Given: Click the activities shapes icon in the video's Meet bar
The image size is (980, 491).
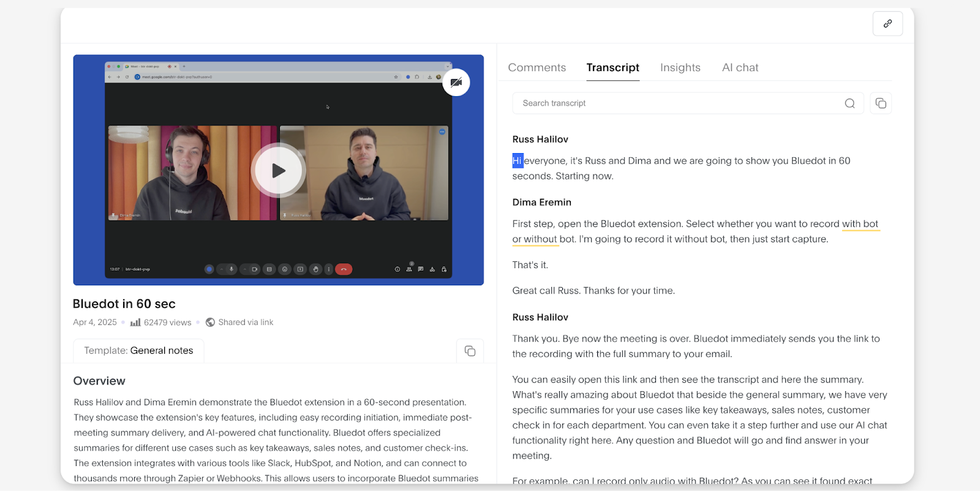Looking at the screenshot, I should (432, 269).
